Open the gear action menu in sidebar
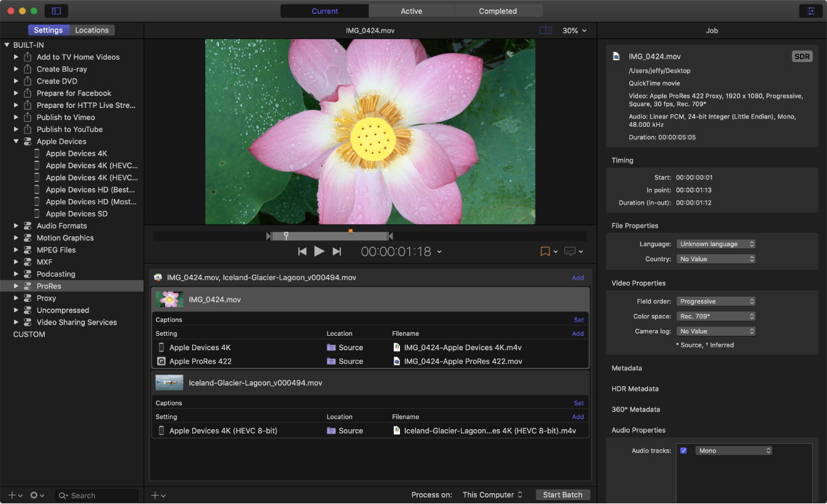This screenshot has height=504, width=827. coord(33,495)
